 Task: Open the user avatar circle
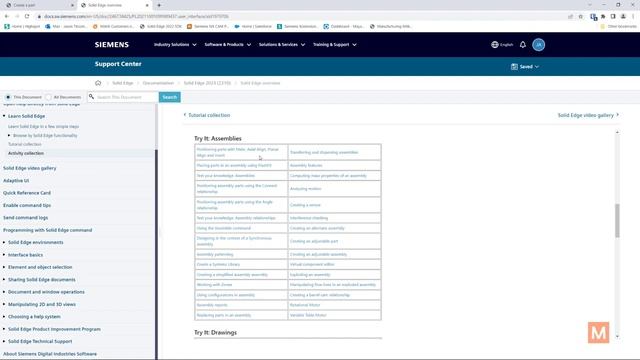(538, 44)
